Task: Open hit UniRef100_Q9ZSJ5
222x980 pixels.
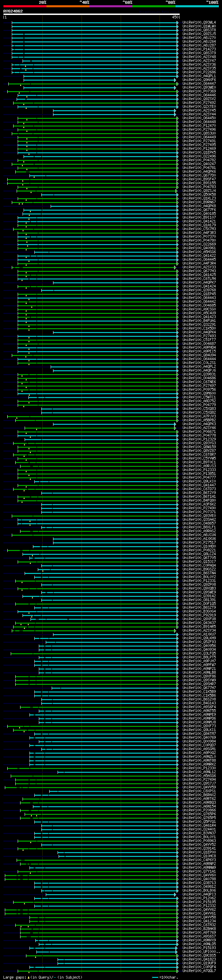Action: point(199,34)
